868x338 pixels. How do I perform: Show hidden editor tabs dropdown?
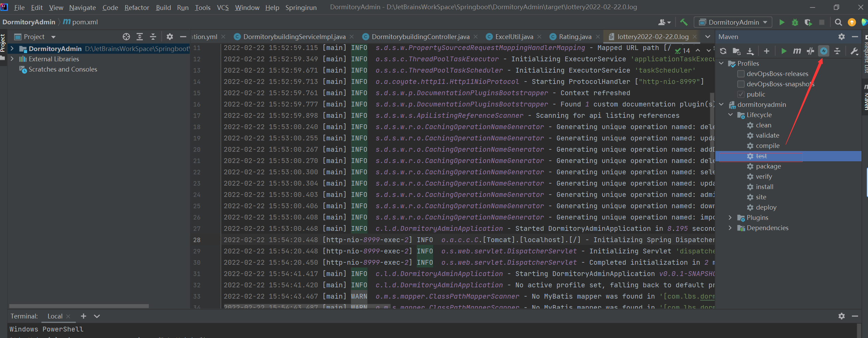(x=707, y=37)
